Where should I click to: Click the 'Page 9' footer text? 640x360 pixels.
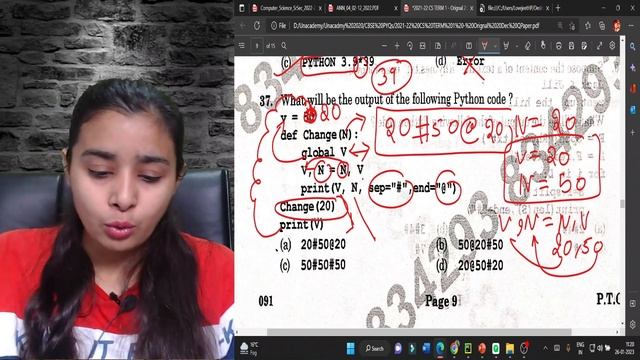[x=442, y=301]
